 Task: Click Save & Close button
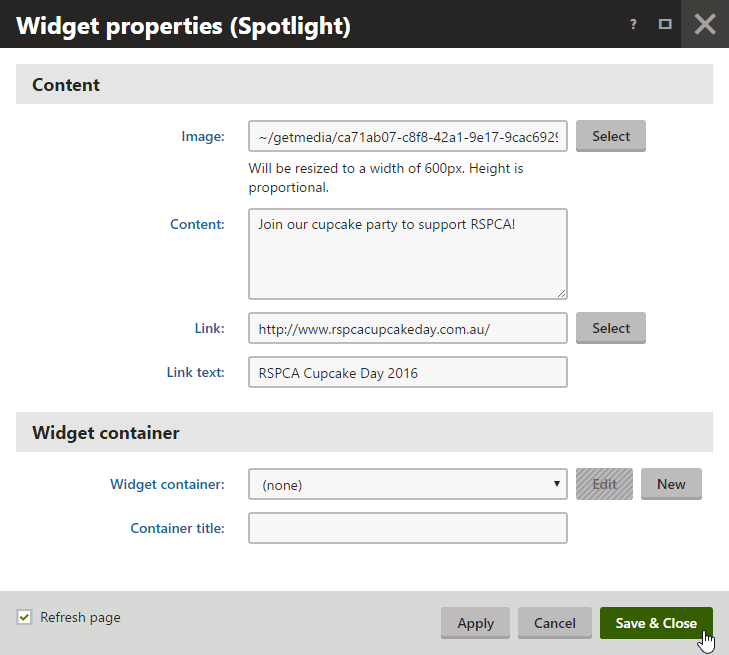(656, 623)
